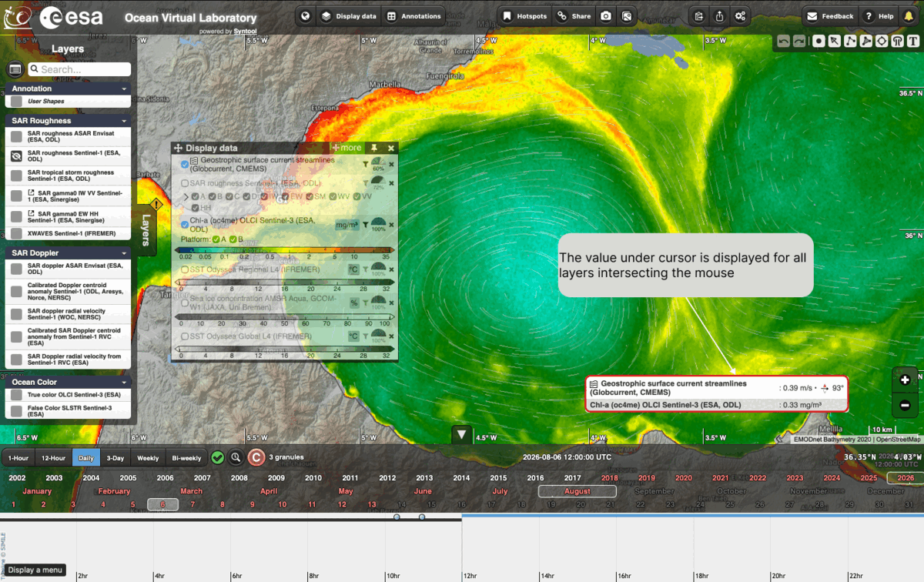
Task: Click the clipboard icon in the top toolbar
Action: point(698,15)
